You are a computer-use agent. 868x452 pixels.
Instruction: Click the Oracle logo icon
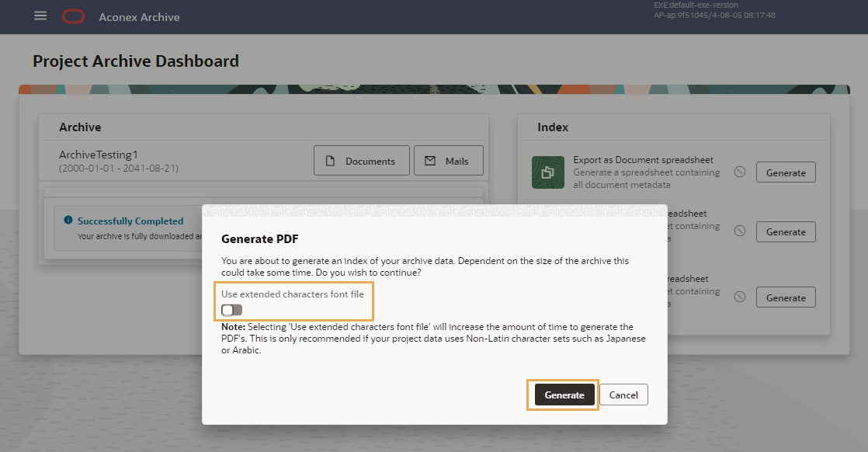tap(73, 16)
